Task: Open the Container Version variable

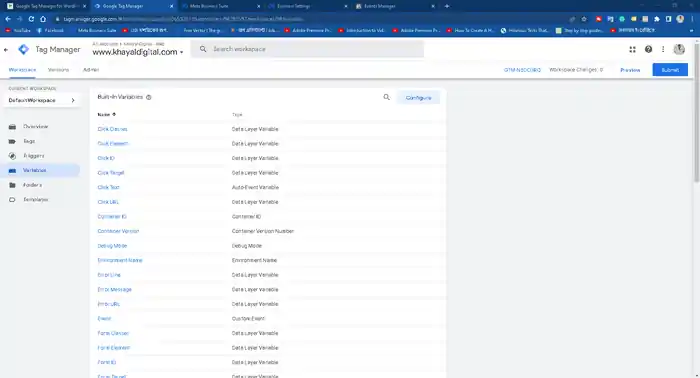Action: pos(118,231)
